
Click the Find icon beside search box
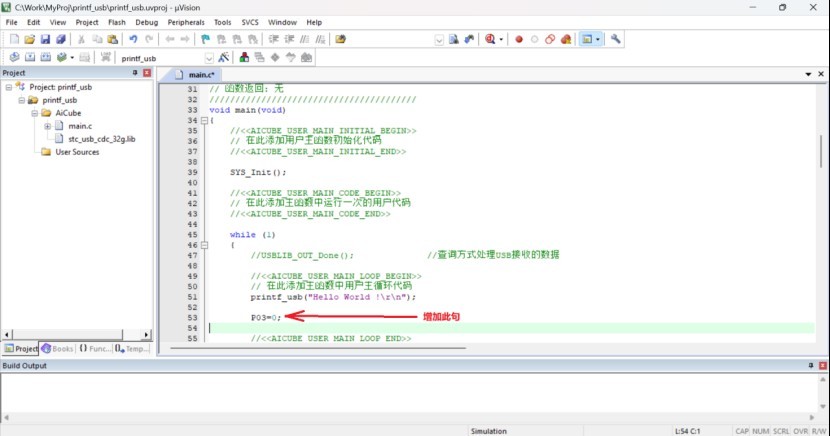point(454,39)
